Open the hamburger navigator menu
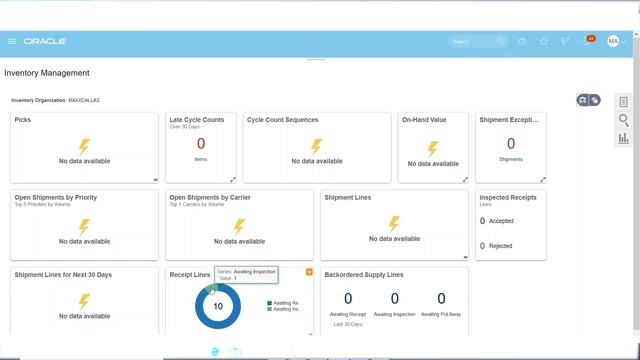 pos(12,41)
